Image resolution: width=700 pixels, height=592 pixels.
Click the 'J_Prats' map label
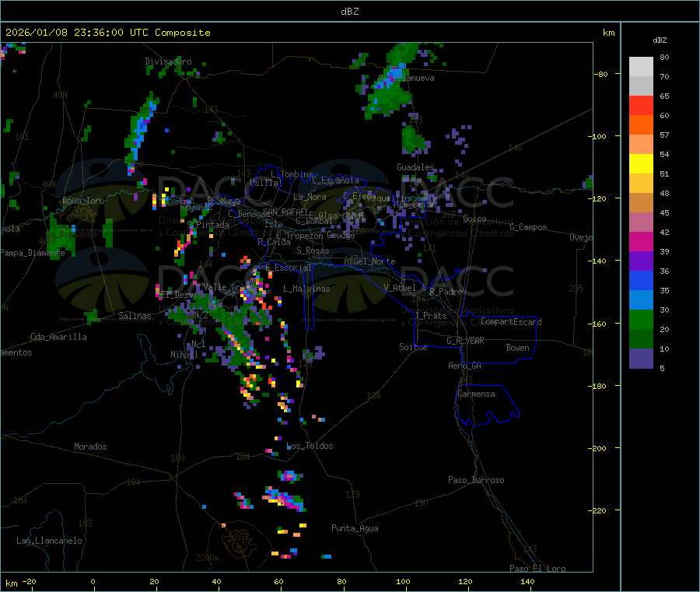(430, 316)
